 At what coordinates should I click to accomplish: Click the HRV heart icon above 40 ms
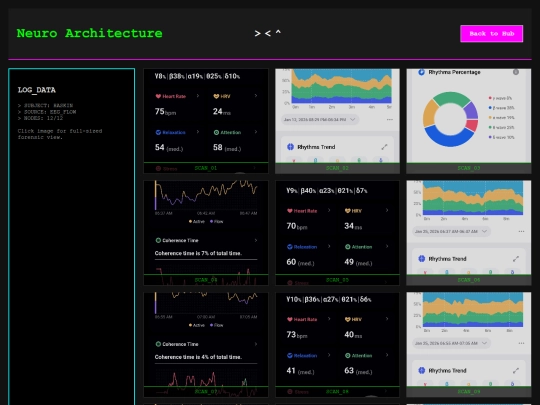347,319
